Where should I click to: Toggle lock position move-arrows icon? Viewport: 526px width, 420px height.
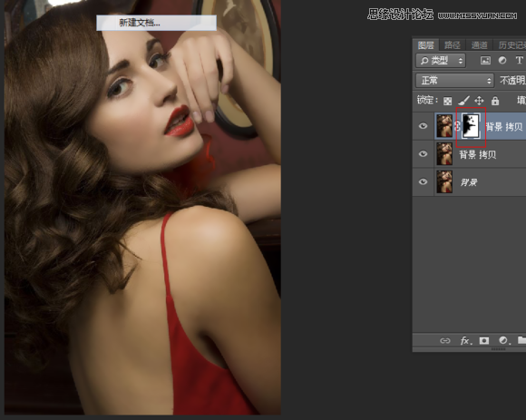[479, 101]
